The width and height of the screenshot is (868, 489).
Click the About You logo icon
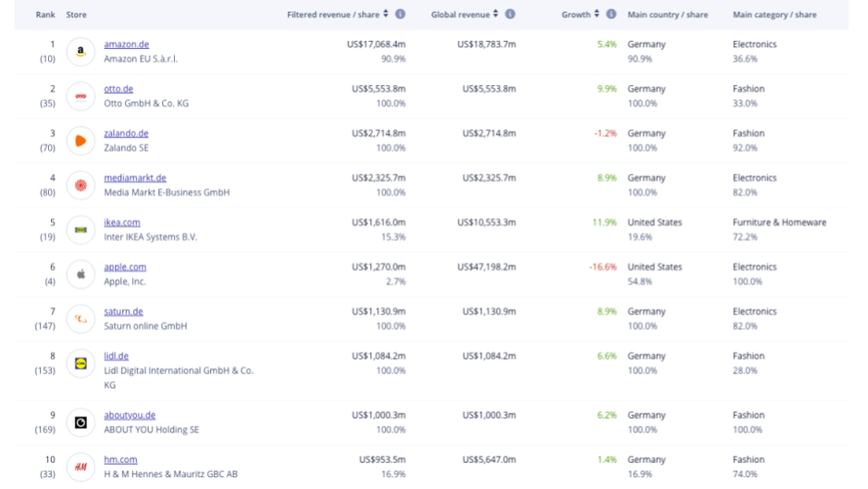pyautogui.click(x=81, y=422)
